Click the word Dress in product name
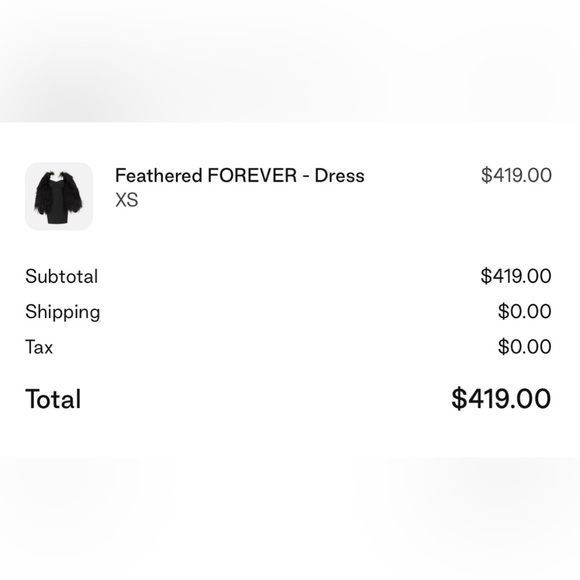Image resolution: width=580 pixels, height=580 pixels. pos(340,176)
